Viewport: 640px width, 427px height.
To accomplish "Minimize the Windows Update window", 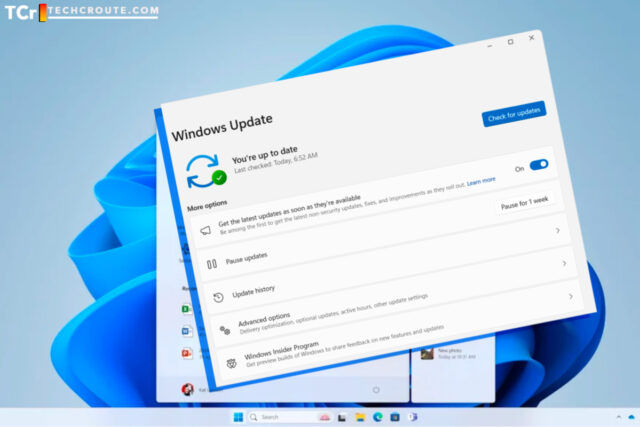I will [490, 46].
